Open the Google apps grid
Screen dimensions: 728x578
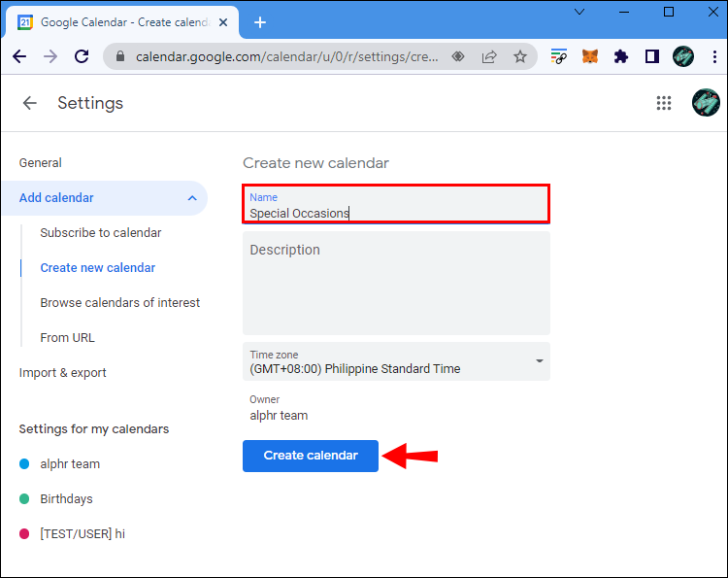coord(664,103)
